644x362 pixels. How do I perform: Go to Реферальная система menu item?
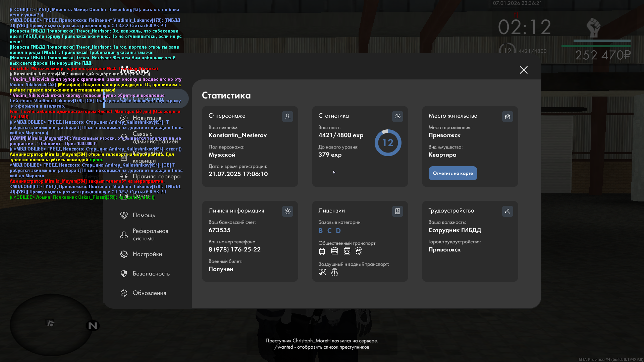150,235
